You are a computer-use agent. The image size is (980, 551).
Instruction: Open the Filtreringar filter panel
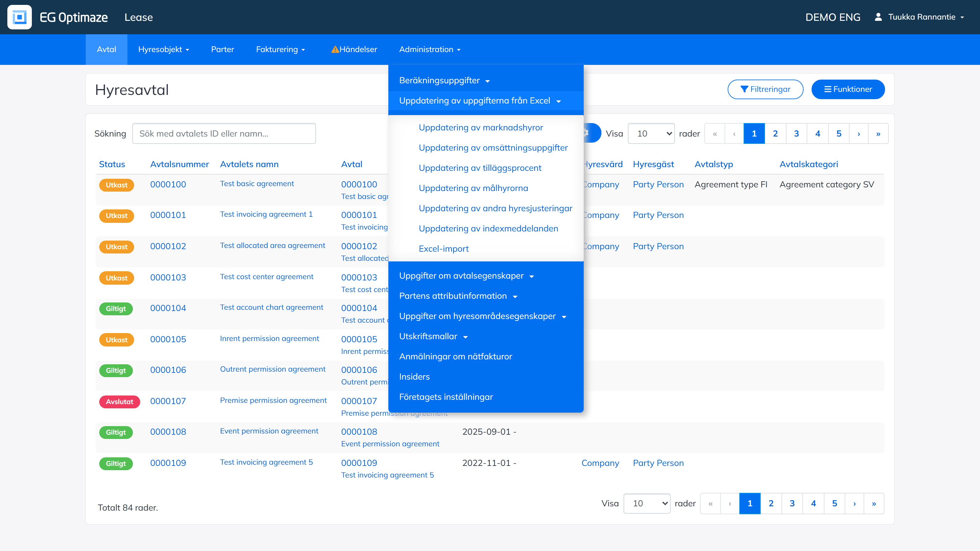(x=765, y=89)
